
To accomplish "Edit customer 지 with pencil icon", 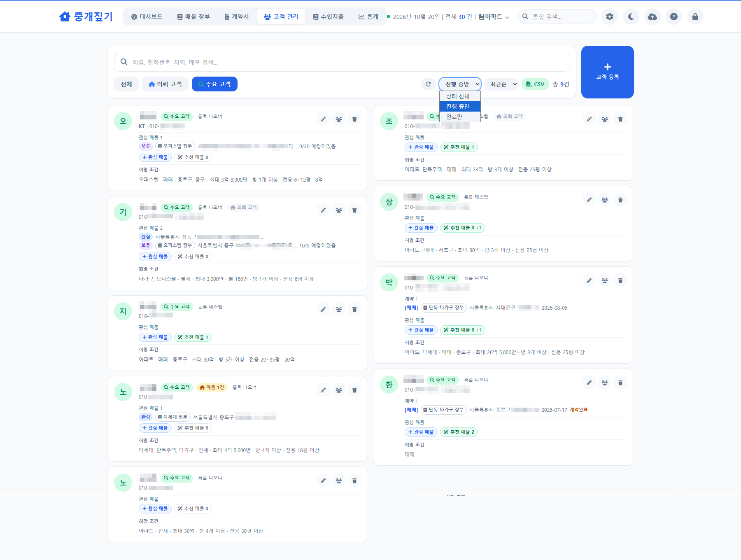I will tap(323, 309).
